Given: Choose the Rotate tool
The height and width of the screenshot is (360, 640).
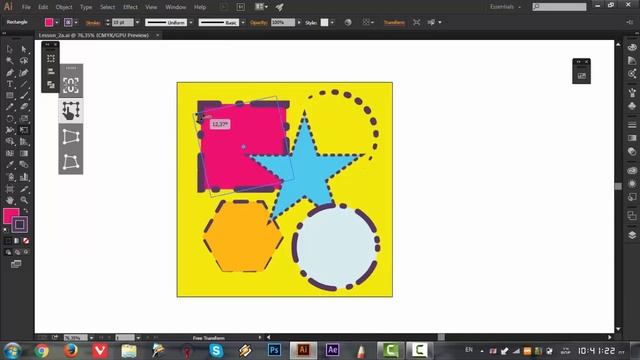Looking at the screenshot, I should tap(9, 119).
